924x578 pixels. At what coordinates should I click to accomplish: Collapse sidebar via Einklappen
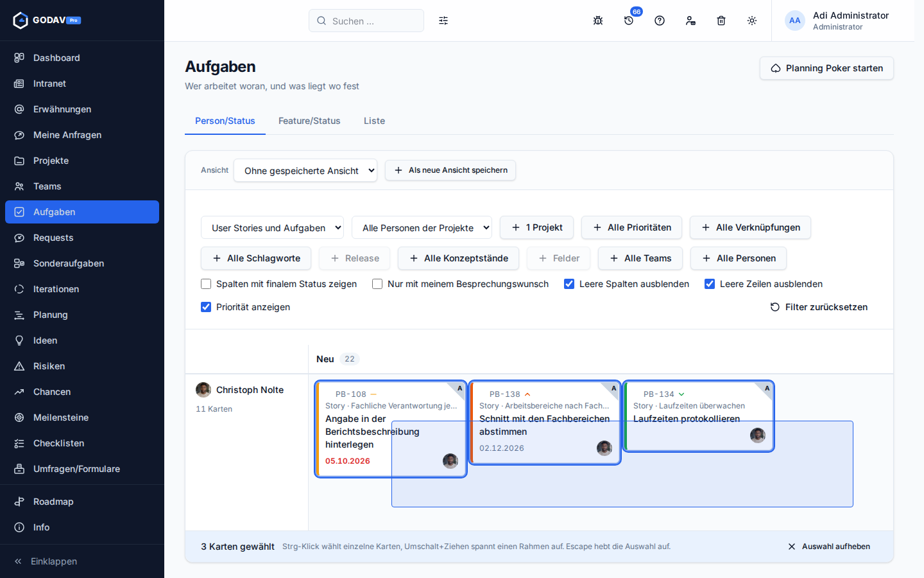pos(82,561)
